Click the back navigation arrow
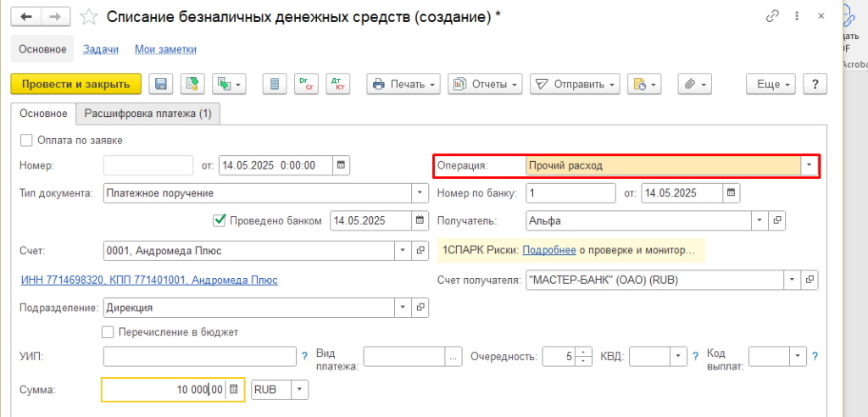The image size is (868, 417). [x=28, y=16]
